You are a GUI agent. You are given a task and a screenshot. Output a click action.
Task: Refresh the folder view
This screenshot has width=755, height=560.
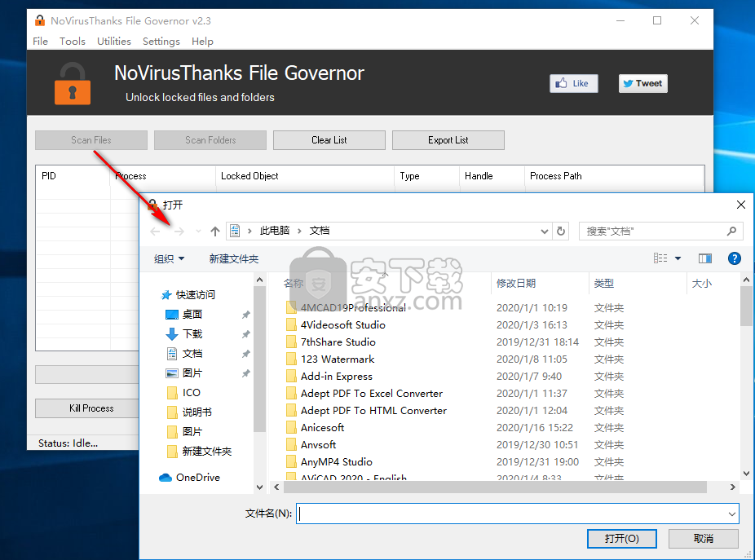[561, 231]
